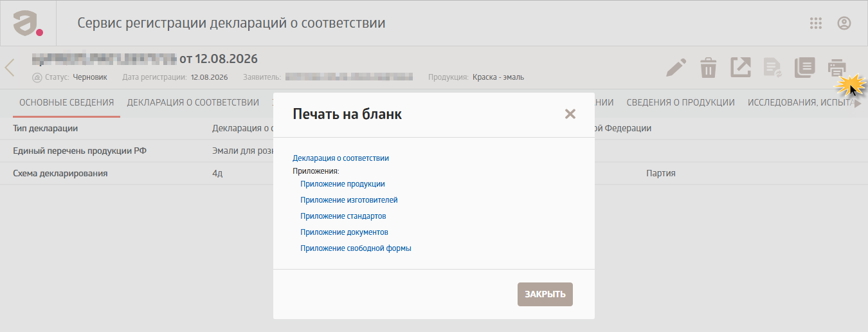Open Приложение продукции link
Viewport: 868px width, 332px height.
[x=343, y=184]
